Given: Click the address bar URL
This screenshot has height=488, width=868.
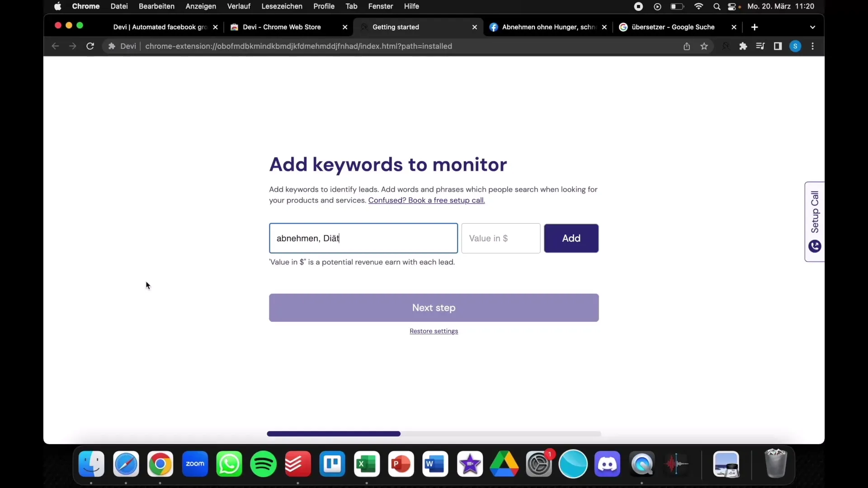Looking at the screenshot, I should [298, 46].
